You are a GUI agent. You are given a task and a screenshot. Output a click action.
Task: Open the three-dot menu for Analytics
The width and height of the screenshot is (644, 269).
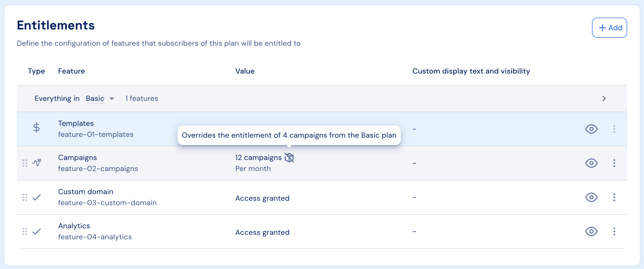614,231
